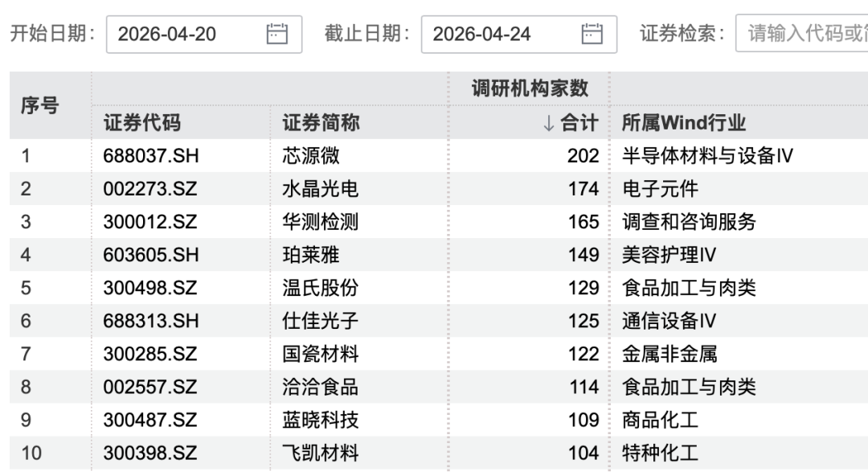Click the stock name 珀莱雅
Viewport: 868px width, 472px height.
coord(311,255)
